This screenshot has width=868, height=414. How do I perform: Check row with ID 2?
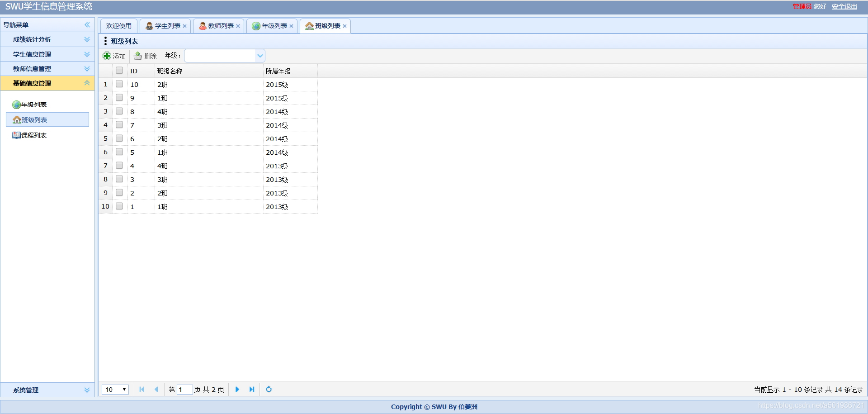[119, 192]
